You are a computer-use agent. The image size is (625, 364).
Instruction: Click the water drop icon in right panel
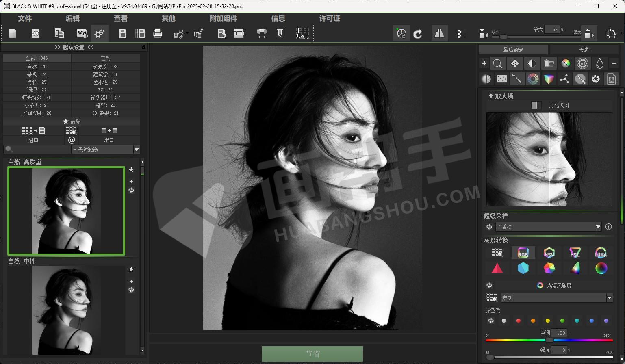coord(599,63)
